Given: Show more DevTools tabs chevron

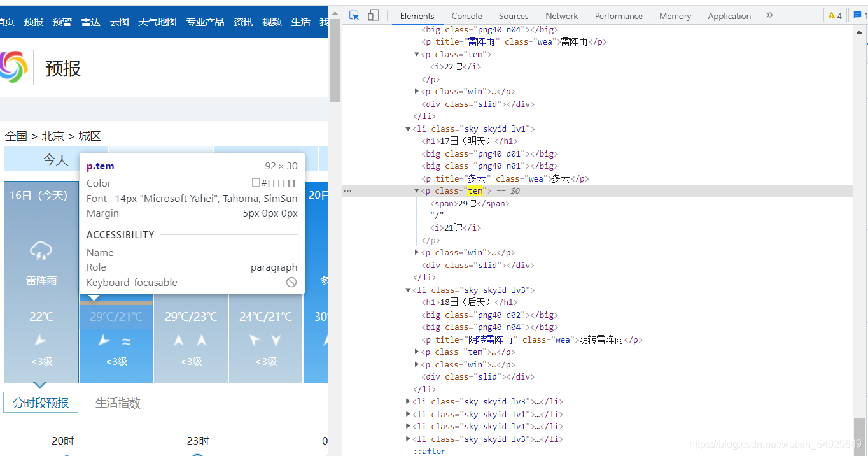Looking at the screenshot, I should pyautogui.click(x=769, y=15).
